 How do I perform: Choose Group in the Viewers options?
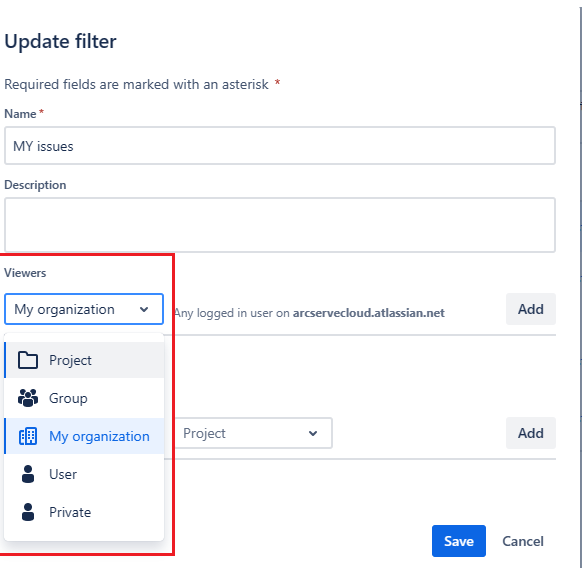(x=84, y=398)
